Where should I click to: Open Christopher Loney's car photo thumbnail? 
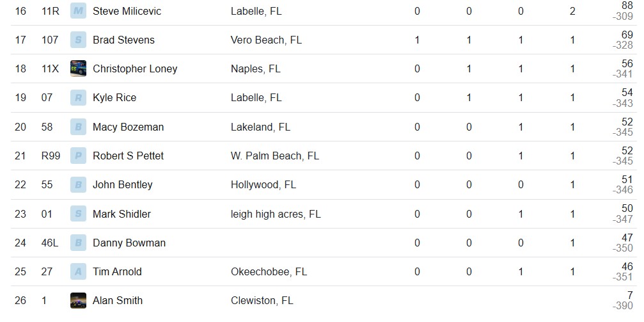(78, 68)
